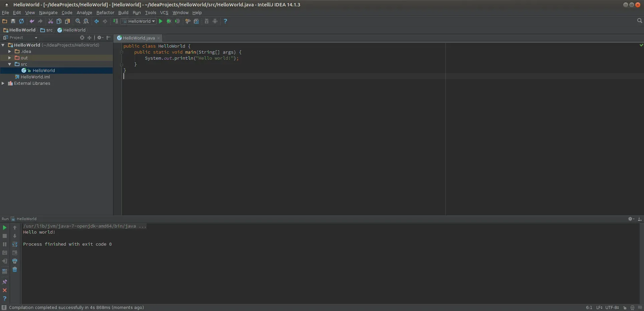Change the UTF-8 file encoding
This screenshot has width=644, height=311.
pos(612,308)
